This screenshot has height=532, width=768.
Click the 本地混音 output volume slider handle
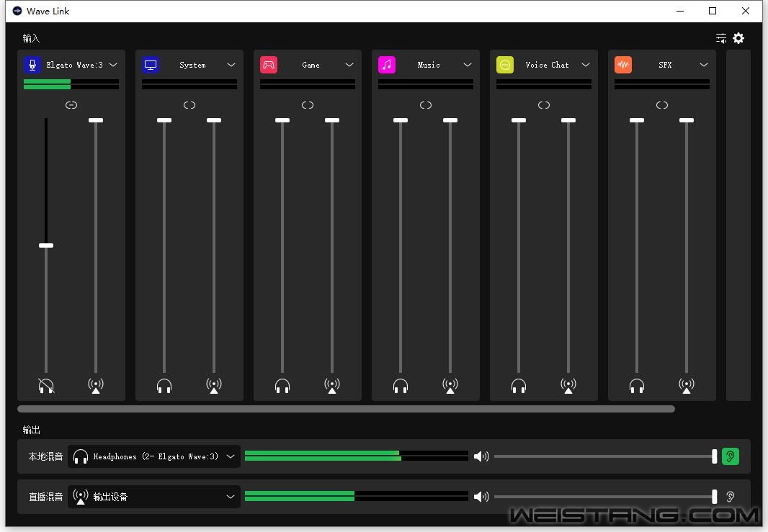coord(715,456)
